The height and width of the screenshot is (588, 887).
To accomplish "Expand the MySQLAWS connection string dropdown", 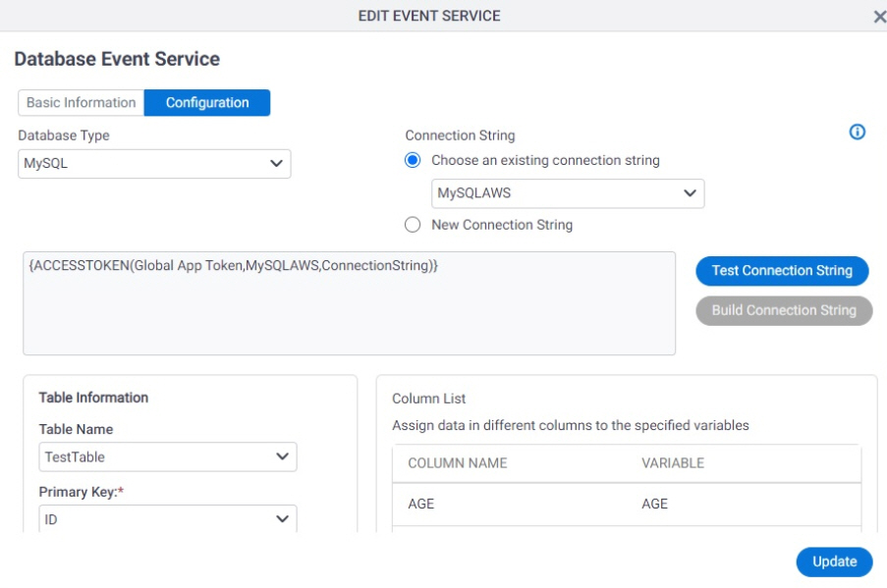I will pos(568,193).
